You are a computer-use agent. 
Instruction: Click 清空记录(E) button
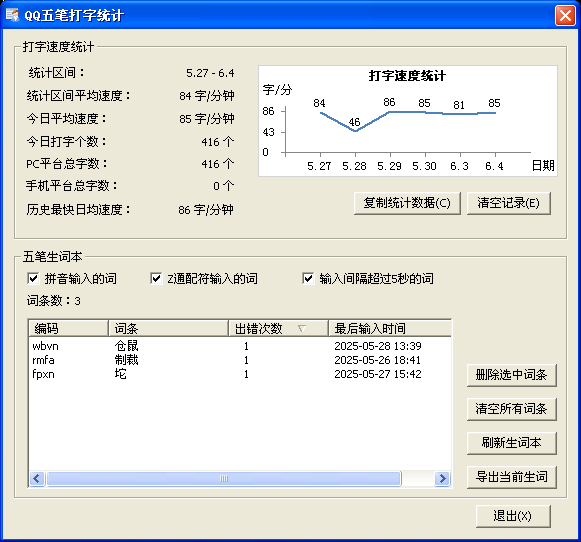pos(509,203)
